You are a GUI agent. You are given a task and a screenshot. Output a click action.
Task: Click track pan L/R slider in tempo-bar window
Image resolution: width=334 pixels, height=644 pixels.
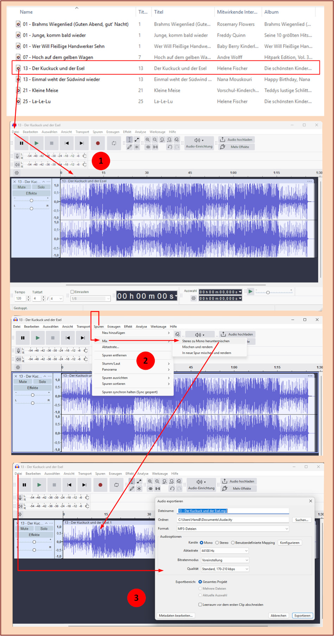[x=31, y=209]
